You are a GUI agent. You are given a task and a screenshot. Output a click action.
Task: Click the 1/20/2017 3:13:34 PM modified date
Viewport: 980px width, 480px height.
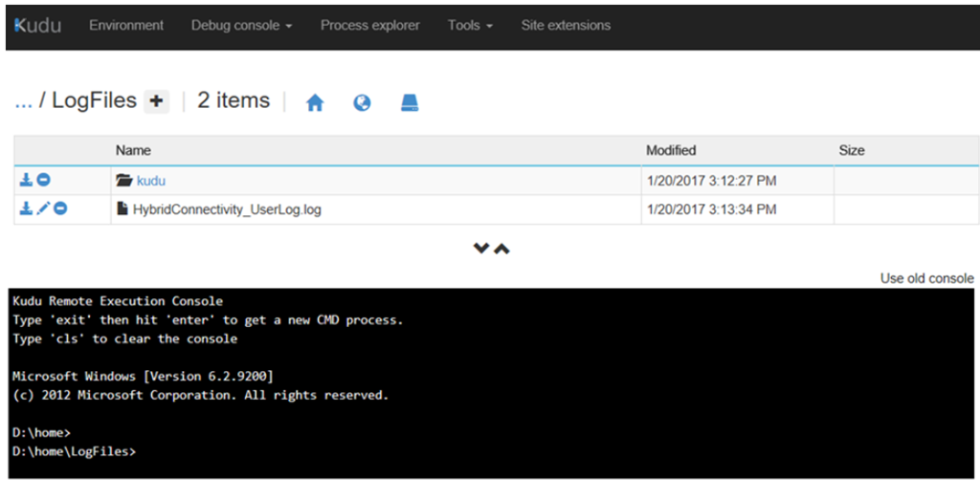click(711, 209)
